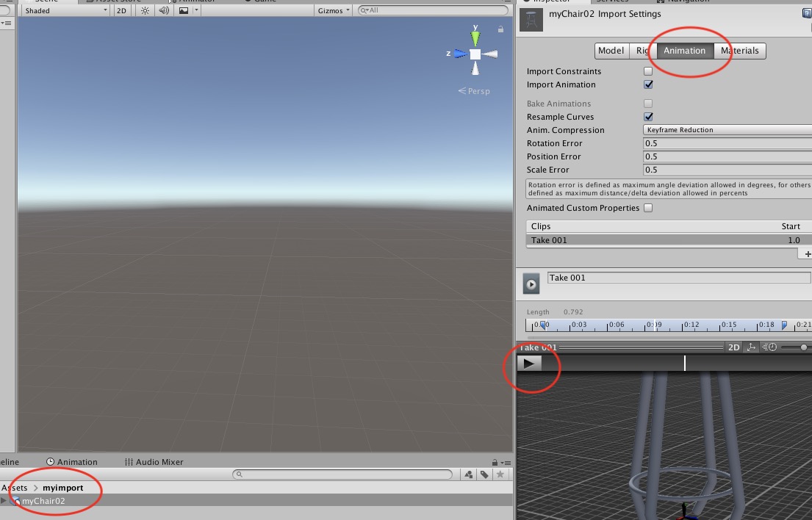
Task: Select the Animation import tab
Action: [685, 51]
